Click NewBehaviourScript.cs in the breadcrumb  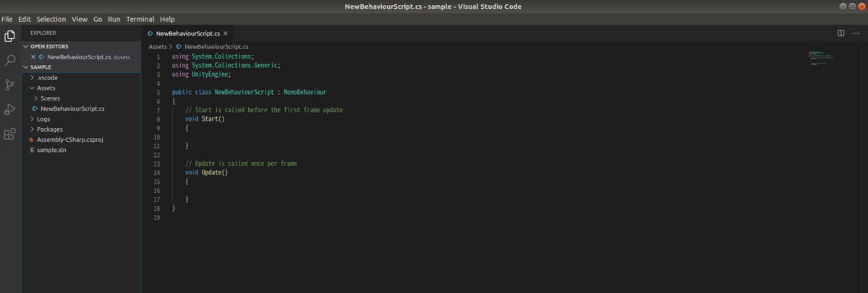(x=216, y=46)
